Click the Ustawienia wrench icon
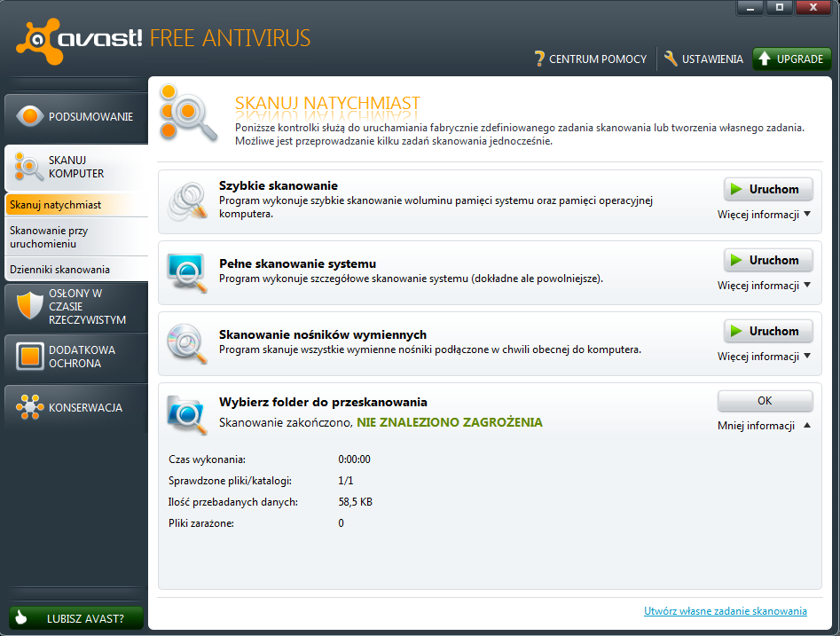Image resolution: width=840 pixels, height=636 pixels. point(671,59)
